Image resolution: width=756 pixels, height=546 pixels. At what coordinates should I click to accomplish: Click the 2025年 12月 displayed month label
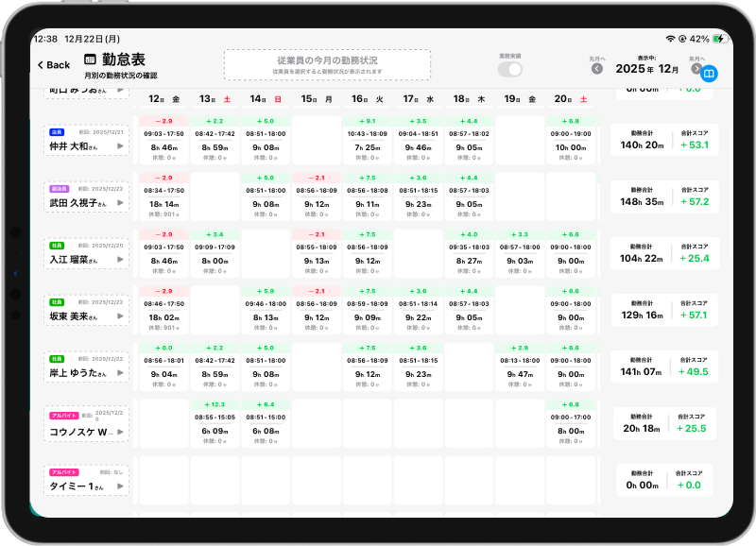[647, 69]
